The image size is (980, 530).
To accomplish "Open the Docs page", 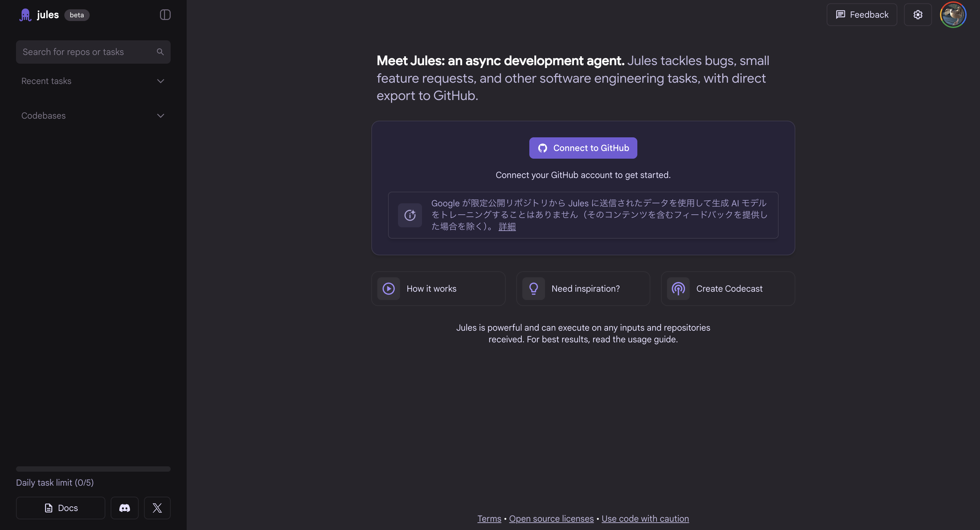I will click(60, 508).
